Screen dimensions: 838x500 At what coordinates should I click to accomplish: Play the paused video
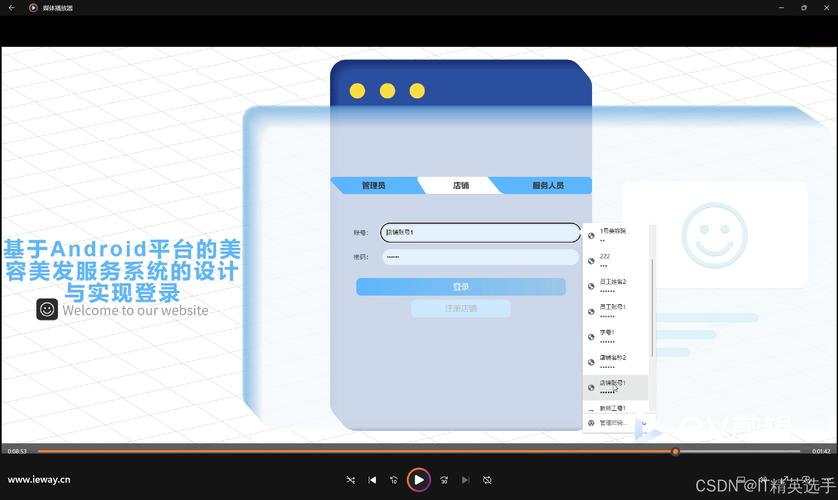pos(418,480)
